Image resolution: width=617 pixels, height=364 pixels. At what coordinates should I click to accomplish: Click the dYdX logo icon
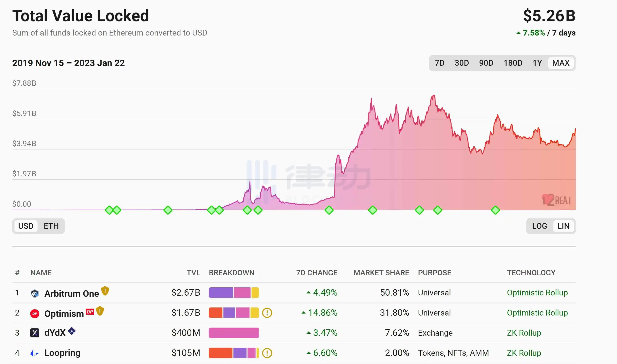[35, 333]
